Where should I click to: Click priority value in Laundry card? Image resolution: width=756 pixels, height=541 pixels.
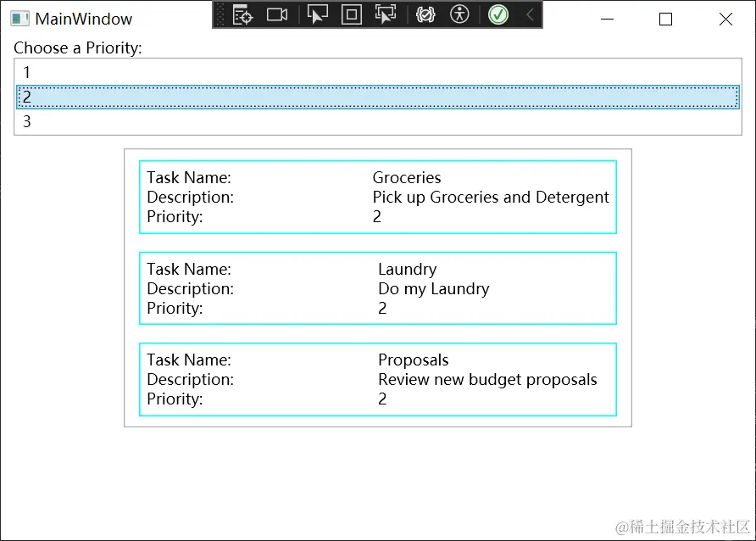pos(382,308)
